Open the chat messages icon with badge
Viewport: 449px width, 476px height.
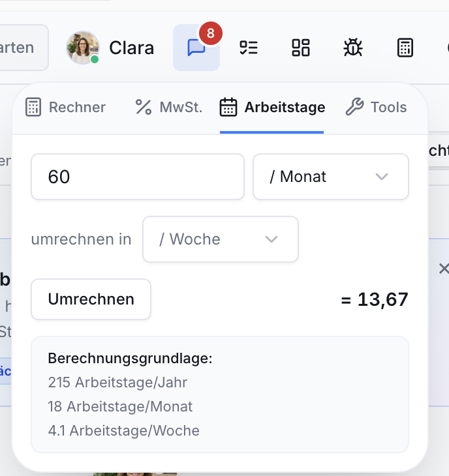click(x=196, y=48)
